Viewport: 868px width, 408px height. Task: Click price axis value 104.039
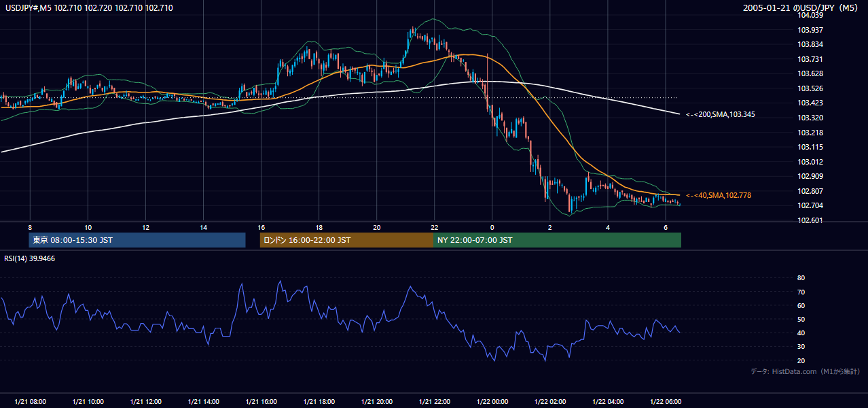click(810, 15)
